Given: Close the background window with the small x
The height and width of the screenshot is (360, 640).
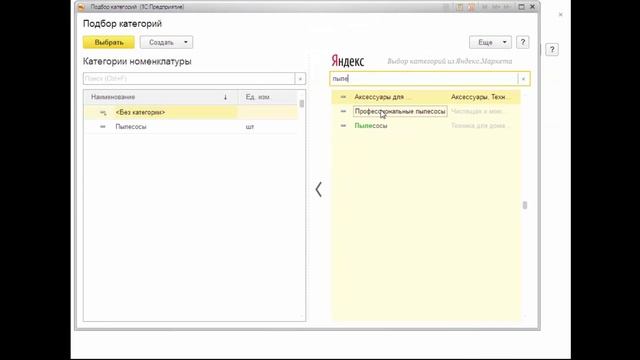Looking at the screenshot, I should coord(560,14).
